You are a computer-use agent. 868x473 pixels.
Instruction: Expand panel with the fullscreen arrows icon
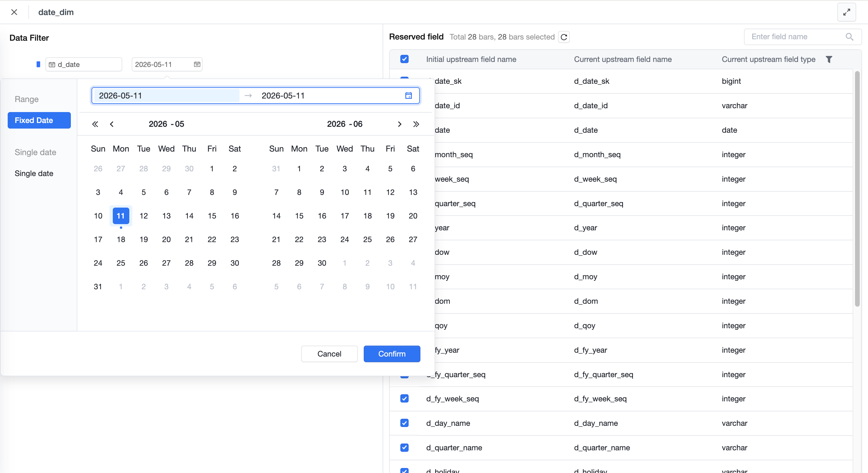tap(846, 12)
